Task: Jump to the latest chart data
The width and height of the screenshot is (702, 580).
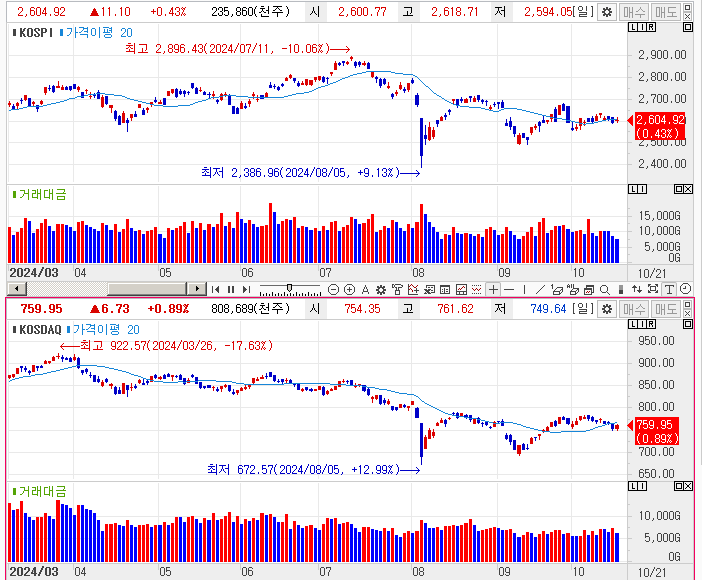Action: (246, 289)
